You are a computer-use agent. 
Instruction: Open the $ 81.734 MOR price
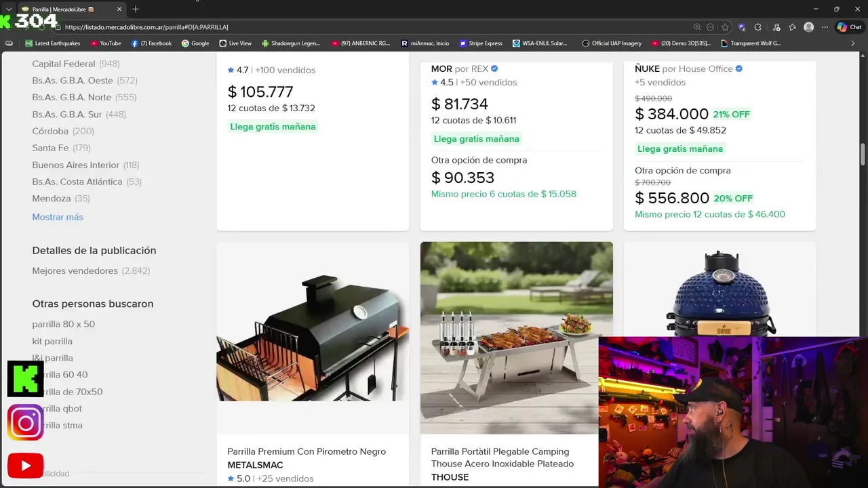click(x=460, y=104)
